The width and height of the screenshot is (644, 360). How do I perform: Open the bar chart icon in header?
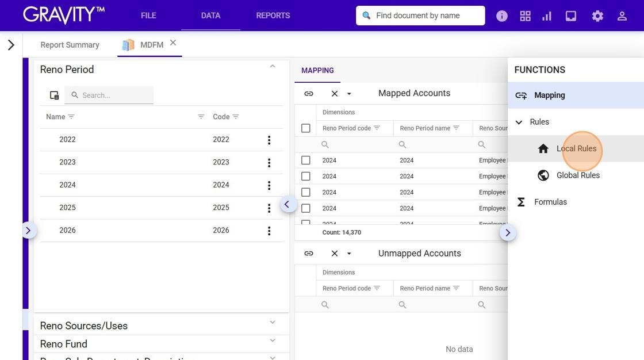pyautogui.click(x=547, y=16)
